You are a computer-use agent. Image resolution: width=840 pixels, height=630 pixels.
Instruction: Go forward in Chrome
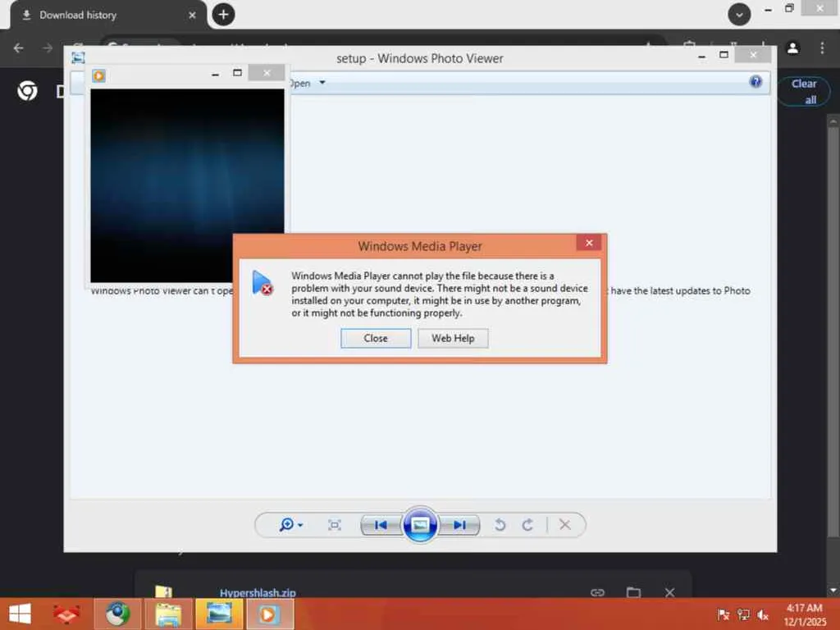pos(48,48)
